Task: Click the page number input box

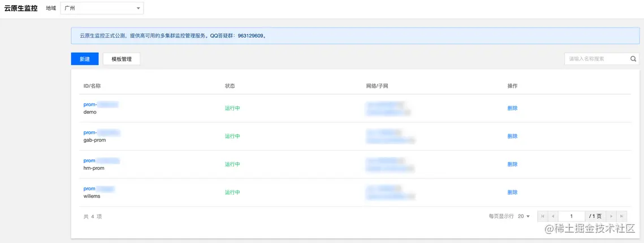Action: (x=572, y=216)
